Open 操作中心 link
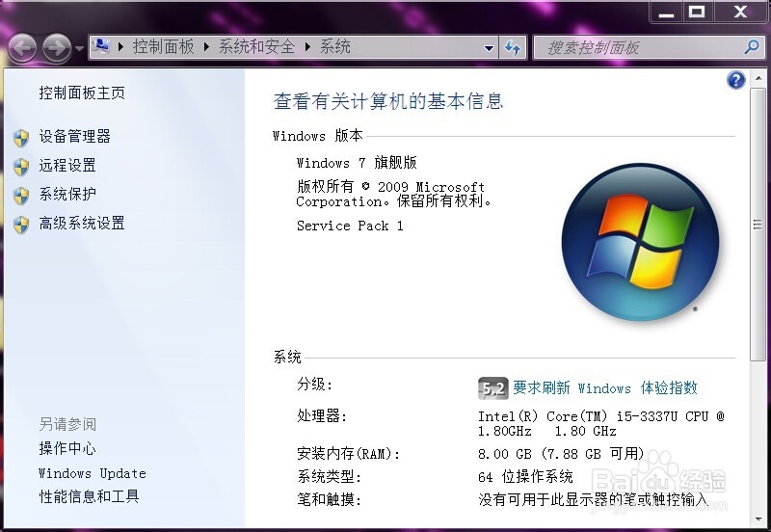The width and height of the screenshot is (771, 532). pyautogui.click(x=67, y=448)
